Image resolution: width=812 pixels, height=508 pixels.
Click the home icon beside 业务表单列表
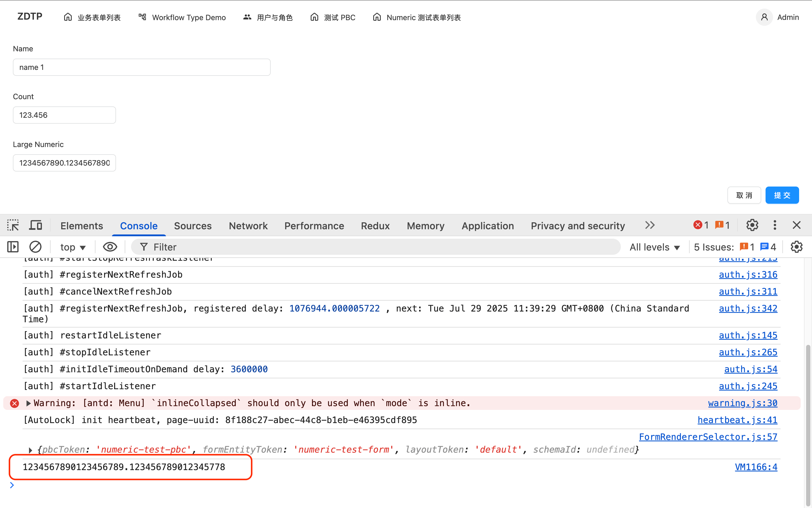click(68, 17)
